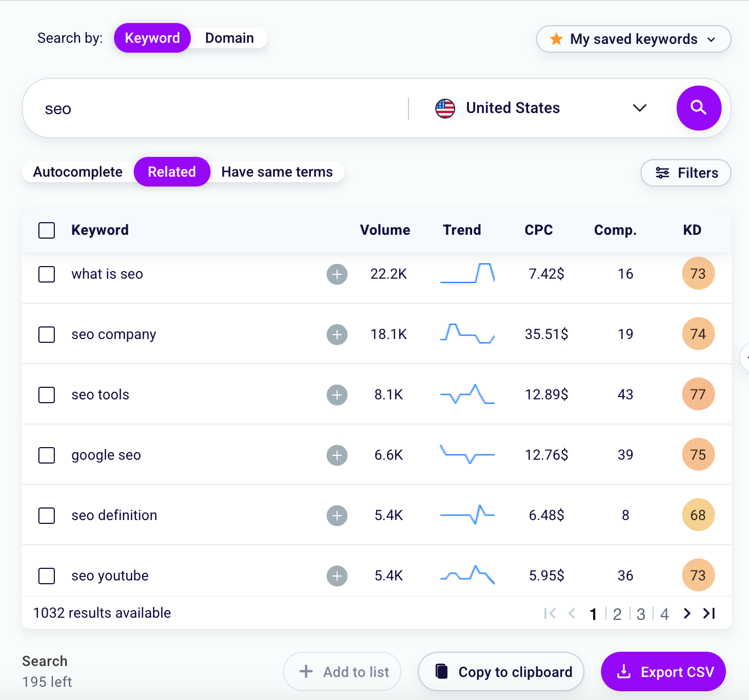Add 'seo tools' via its plus icon

[337, 394]
